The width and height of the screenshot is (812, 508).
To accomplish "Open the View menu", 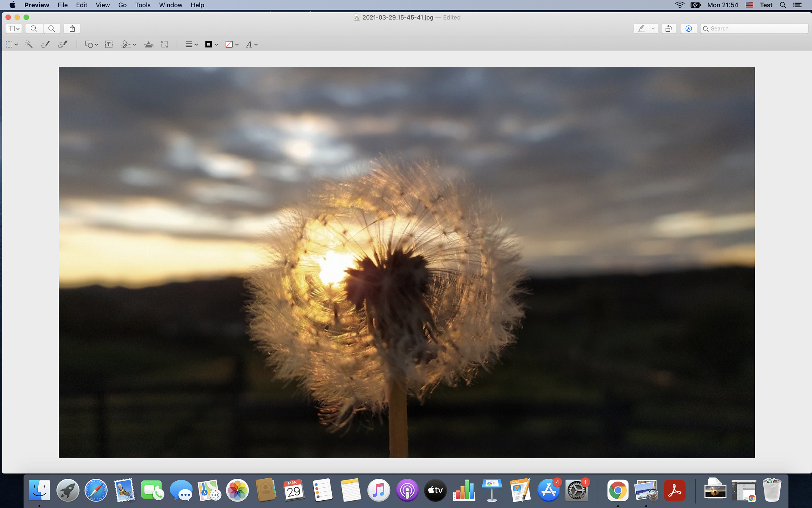I will tap(103, 5).
